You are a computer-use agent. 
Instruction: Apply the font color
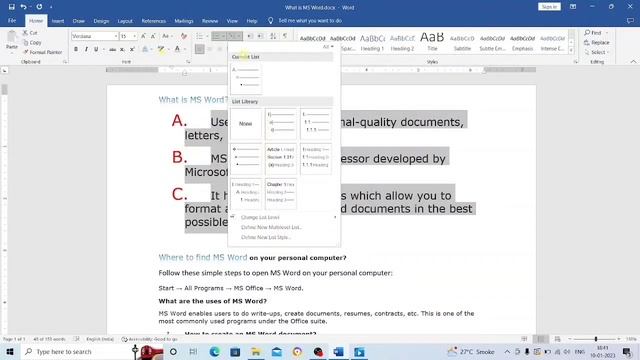coord(177,49)
